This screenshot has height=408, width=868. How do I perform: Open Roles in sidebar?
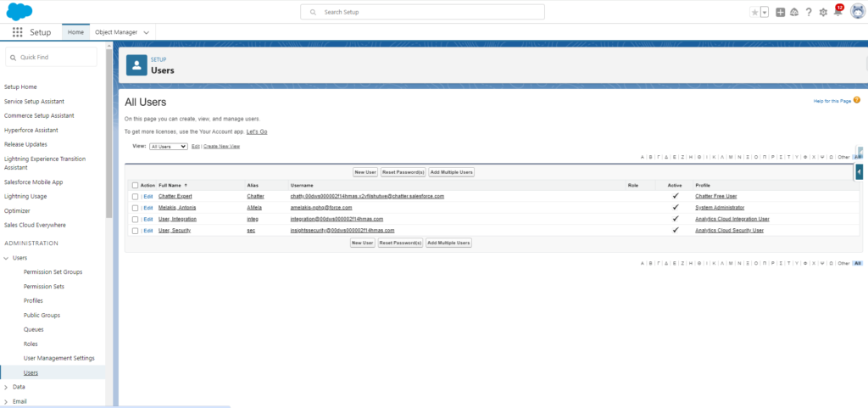pos(31,344)
